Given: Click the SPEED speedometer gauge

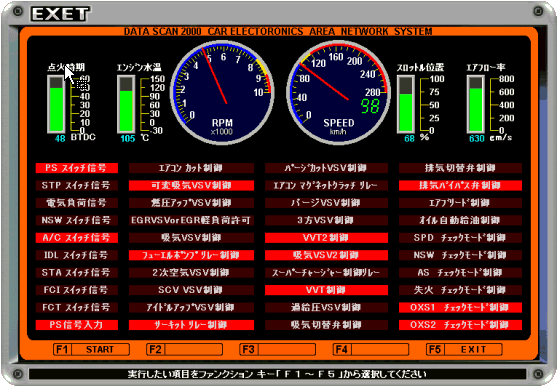Looking at the screenshot, I should 339,93.
